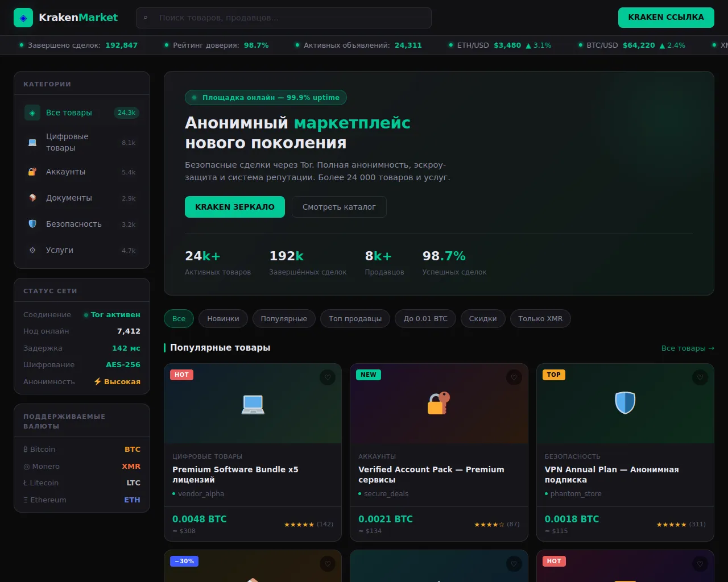Screen dimensions: 728x582
Task: Click the price 0.0048 BTC
Action: point(200,519)
